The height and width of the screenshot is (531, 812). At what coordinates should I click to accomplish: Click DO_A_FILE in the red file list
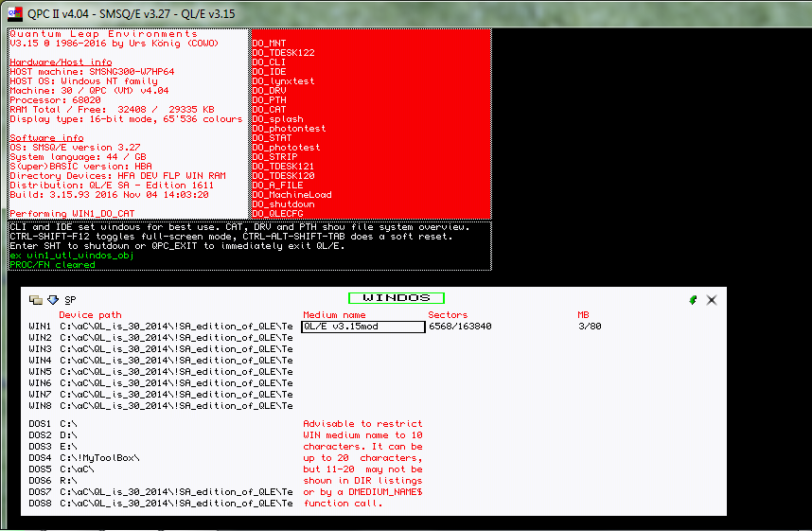(x=277, y=186)
